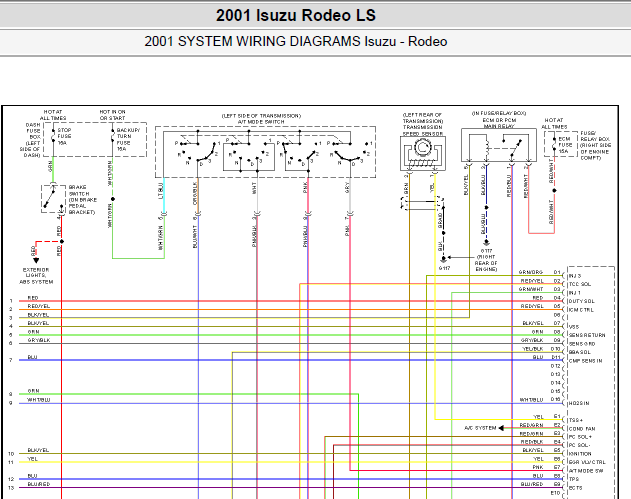Click the "SENS RETURN" pin label

587,335
